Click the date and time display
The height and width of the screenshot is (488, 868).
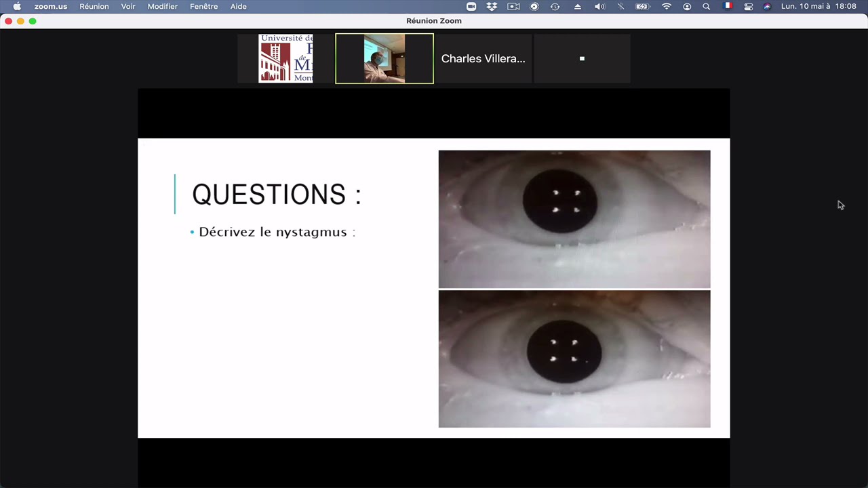[x=818, y=6]
